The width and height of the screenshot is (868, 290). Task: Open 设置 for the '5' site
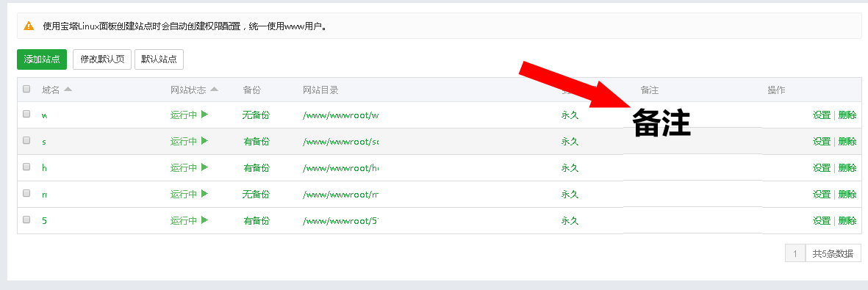822,220
